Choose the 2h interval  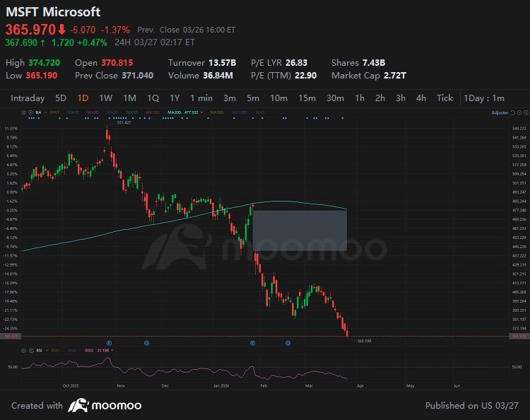tap(380, 98)
